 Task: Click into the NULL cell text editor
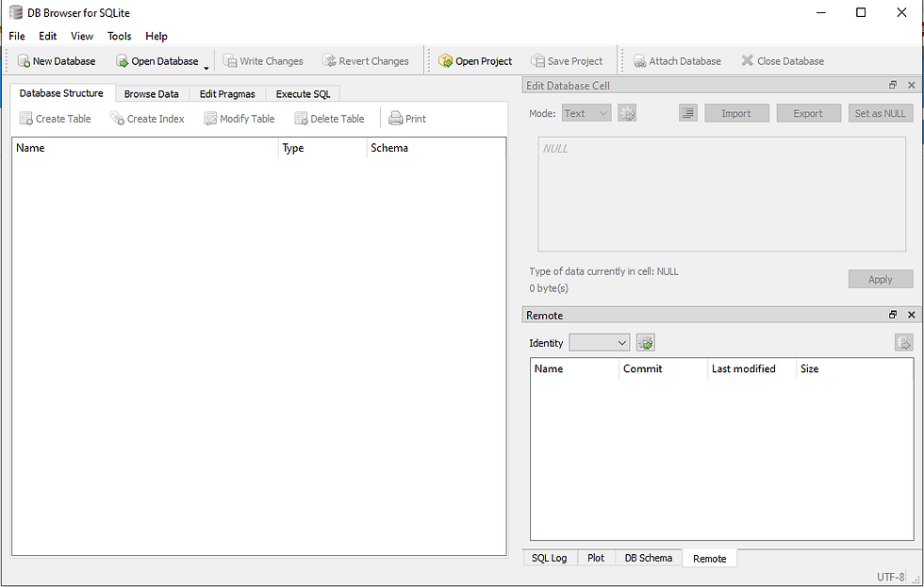tap(721, 194)
